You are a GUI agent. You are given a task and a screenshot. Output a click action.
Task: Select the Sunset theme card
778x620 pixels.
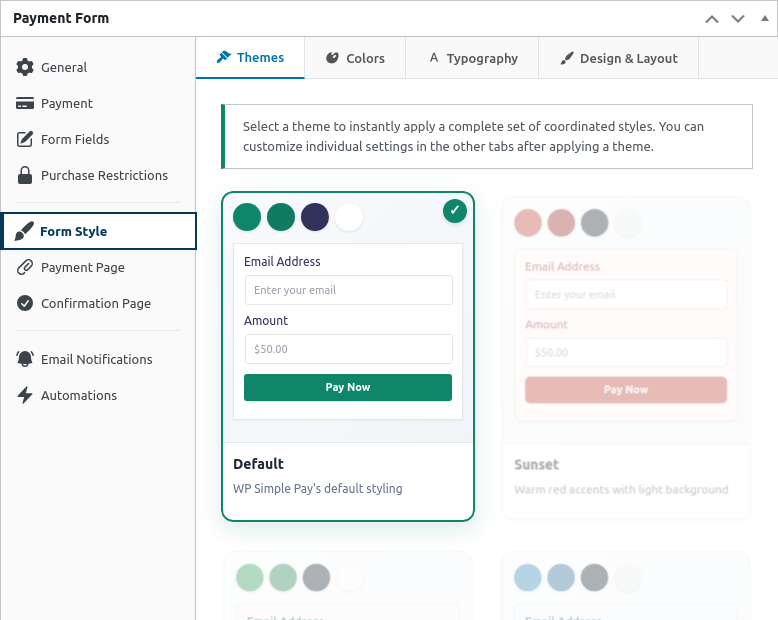(x=625, y=357)
